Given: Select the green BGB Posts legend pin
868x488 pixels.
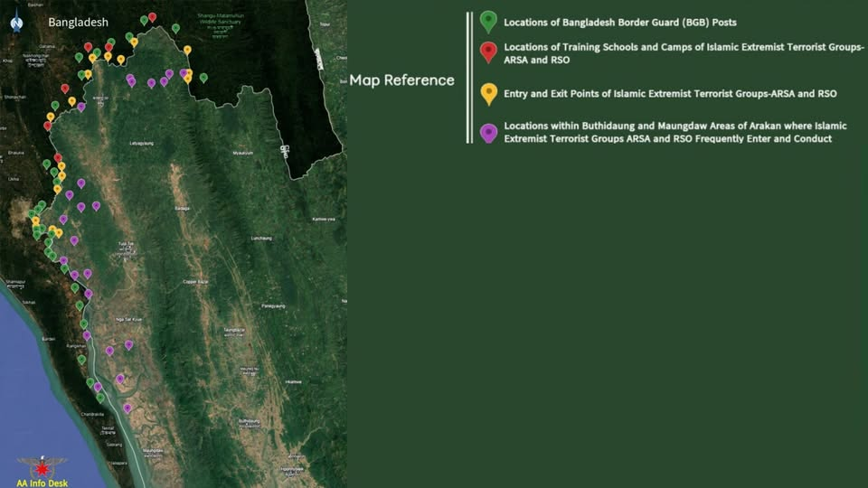Looking at the screenshot, I should coord(488,21).
